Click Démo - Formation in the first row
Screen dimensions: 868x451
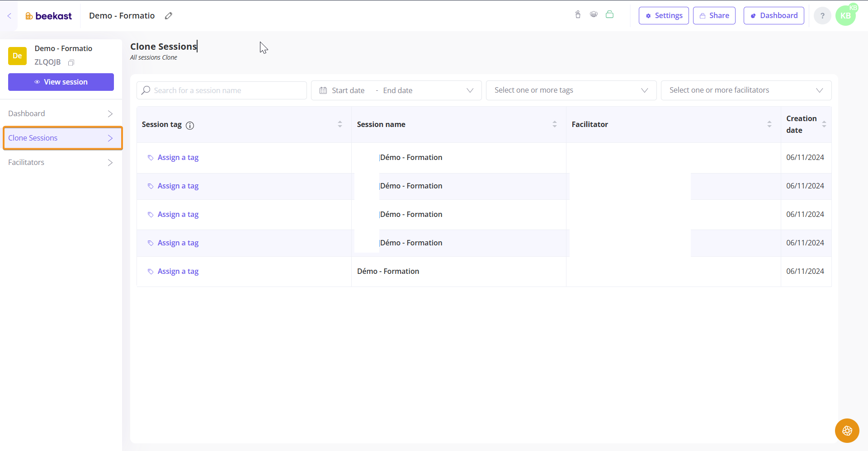(x=411, y=157)
